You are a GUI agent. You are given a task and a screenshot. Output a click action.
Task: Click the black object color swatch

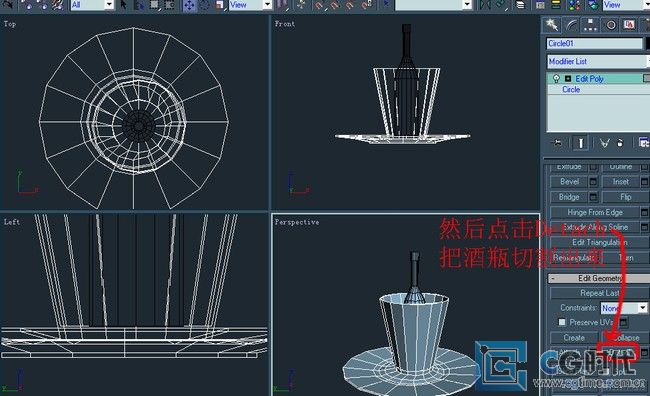point(648,43)
